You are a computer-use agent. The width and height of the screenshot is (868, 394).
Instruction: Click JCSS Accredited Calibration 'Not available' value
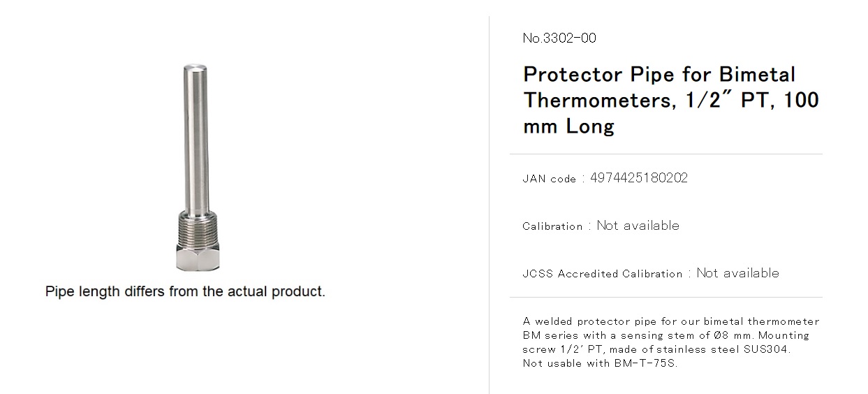coord(738,273)
